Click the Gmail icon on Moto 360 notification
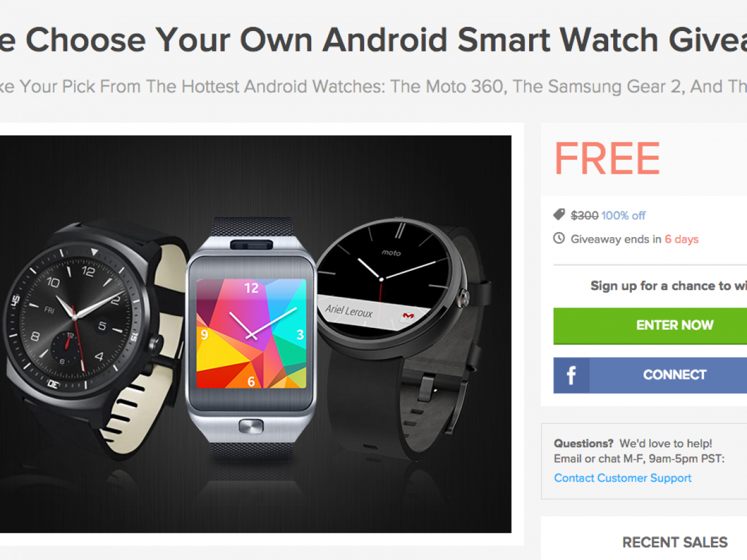The image size is (747, 560). point(408,316)
